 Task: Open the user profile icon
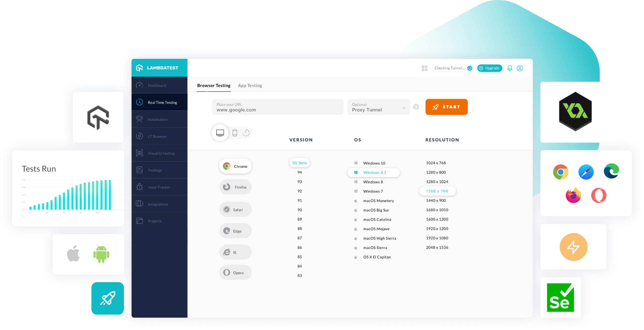520,68
